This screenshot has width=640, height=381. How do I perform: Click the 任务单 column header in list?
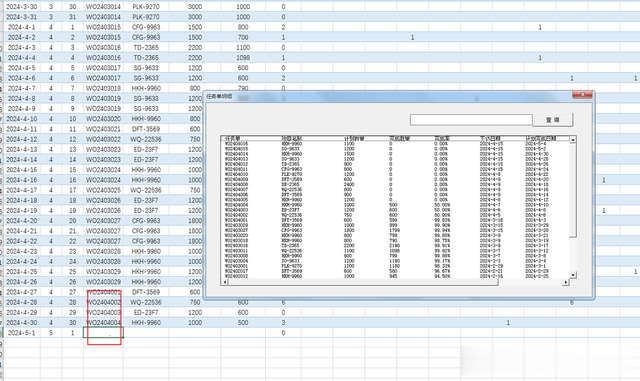click(233, 138)
